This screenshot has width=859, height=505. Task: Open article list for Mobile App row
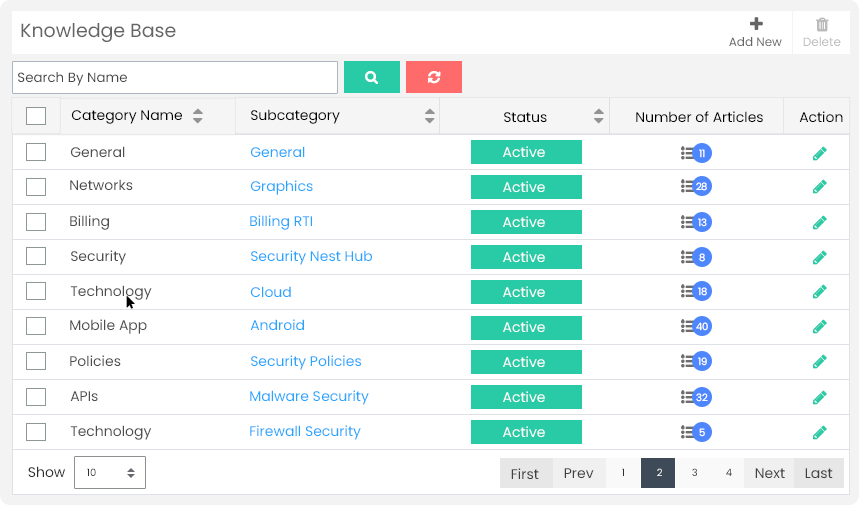point(696,326)
